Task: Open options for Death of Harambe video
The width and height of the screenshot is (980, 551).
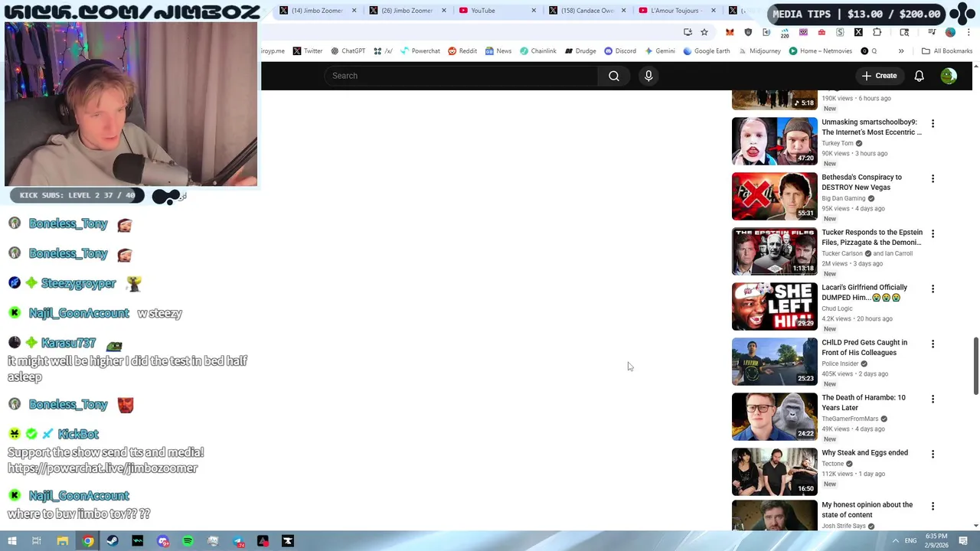Action: tap(933, 399)
